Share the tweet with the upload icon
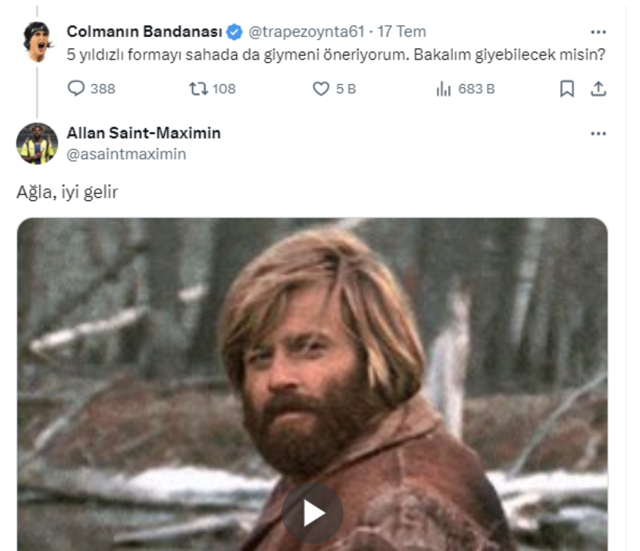 pyautogui.click(x=598, y=89)
